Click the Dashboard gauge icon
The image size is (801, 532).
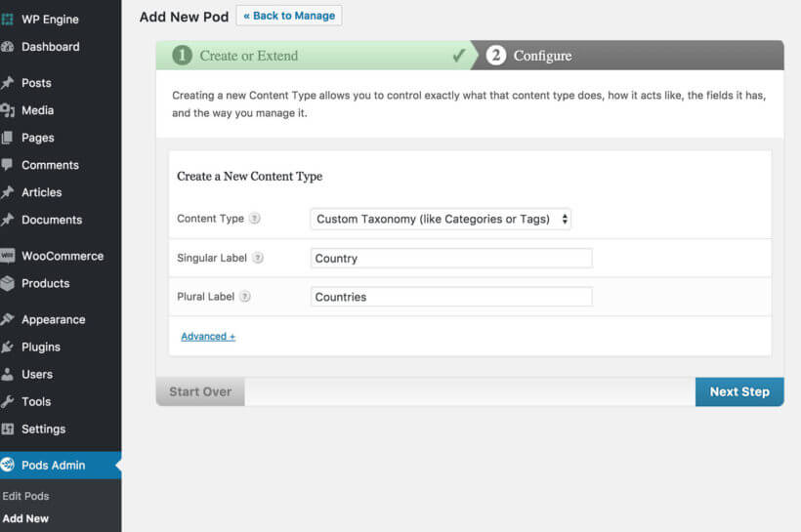coord(7,47)
